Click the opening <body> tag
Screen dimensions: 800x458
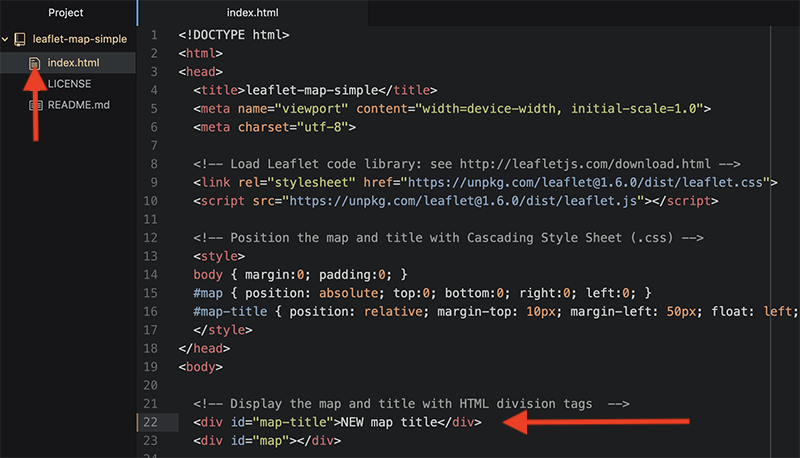coord(201,367)
